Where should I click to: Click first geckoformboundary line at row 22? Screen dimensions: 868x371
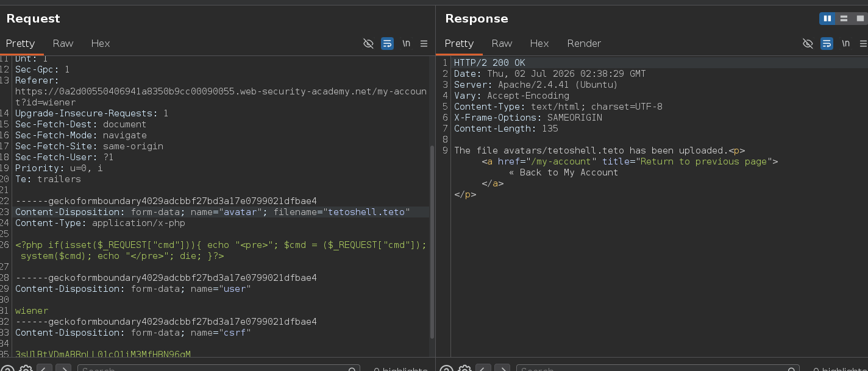click(166, 201)
